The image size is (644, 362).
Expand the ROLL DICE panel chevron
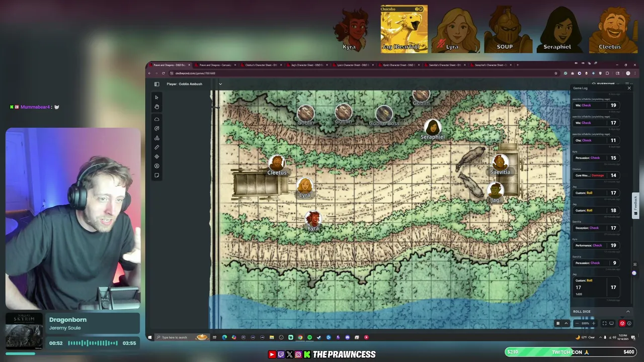[628, 311]
